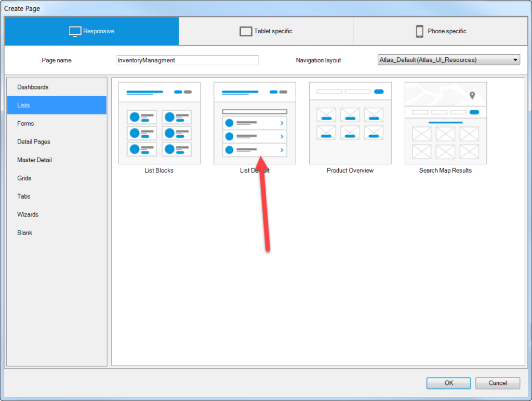Confirm page creation with OK button
Viewport: 532px width, 401px height.
[449, 383]
